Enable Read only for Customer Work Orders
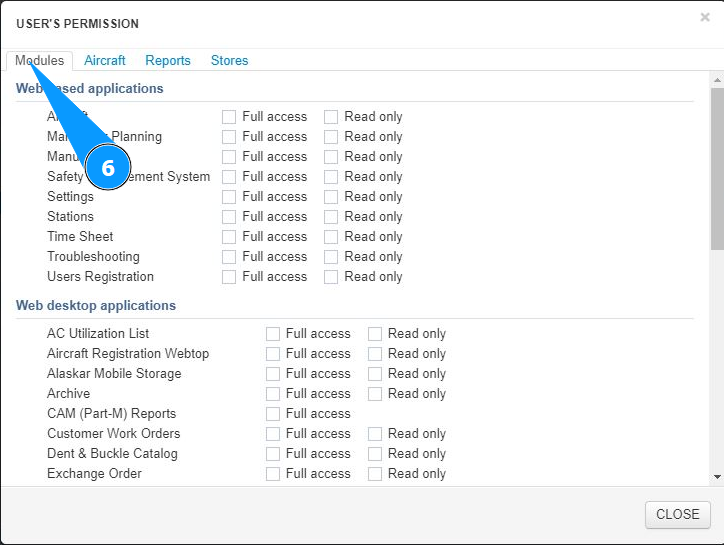724x545 pixels. click(x=375, y=434)
